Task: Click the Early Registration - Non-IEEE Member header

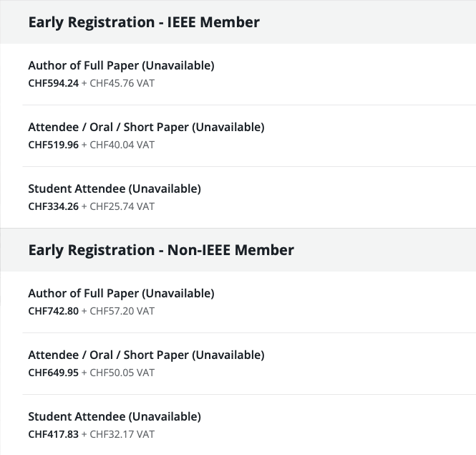Action: pyautogui.click(x=161, y=250)
